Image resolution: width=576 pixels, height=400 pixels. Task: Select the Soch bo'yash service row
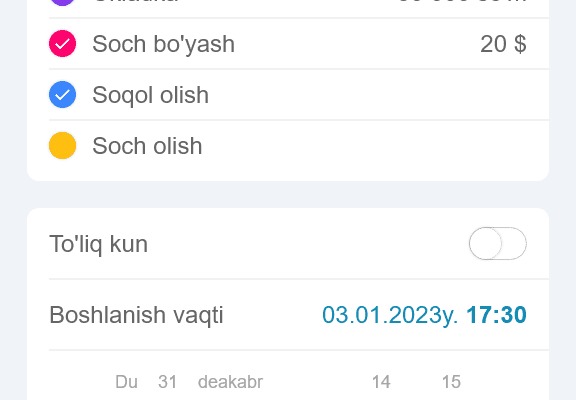point(299,44)
